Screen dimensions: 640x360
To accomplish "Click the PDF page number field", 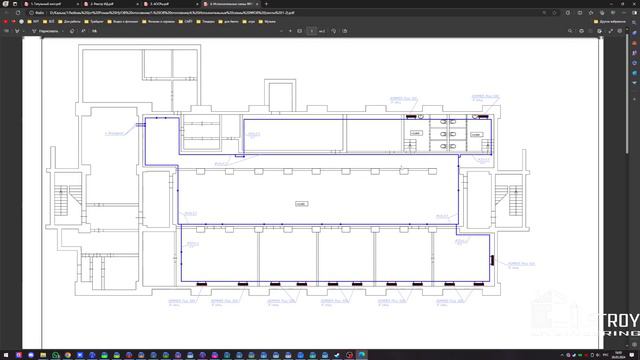I will (312, 31).
